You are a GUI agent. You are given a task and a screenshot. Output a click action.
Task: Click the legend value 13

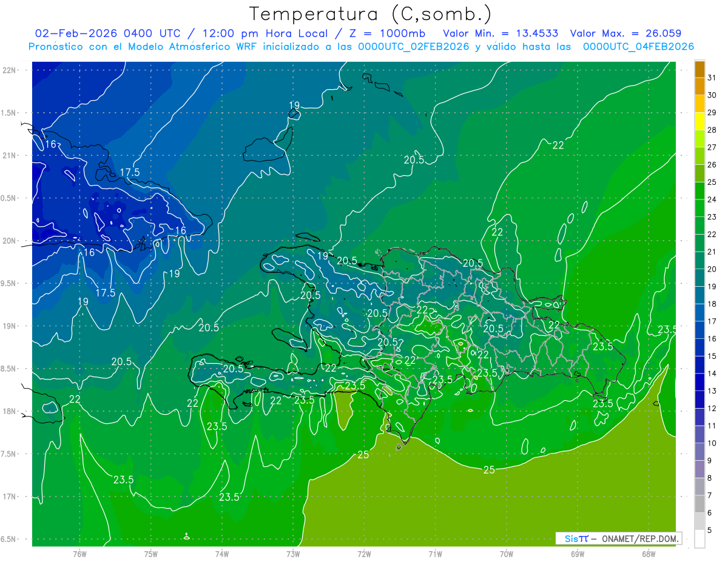(712, 391)
